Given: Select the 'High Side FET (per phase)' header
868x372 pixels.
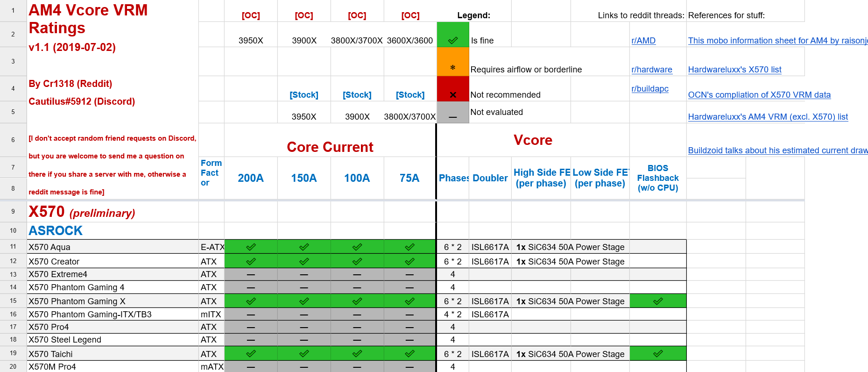Looking at the screenshot, I should coord(541,178).
